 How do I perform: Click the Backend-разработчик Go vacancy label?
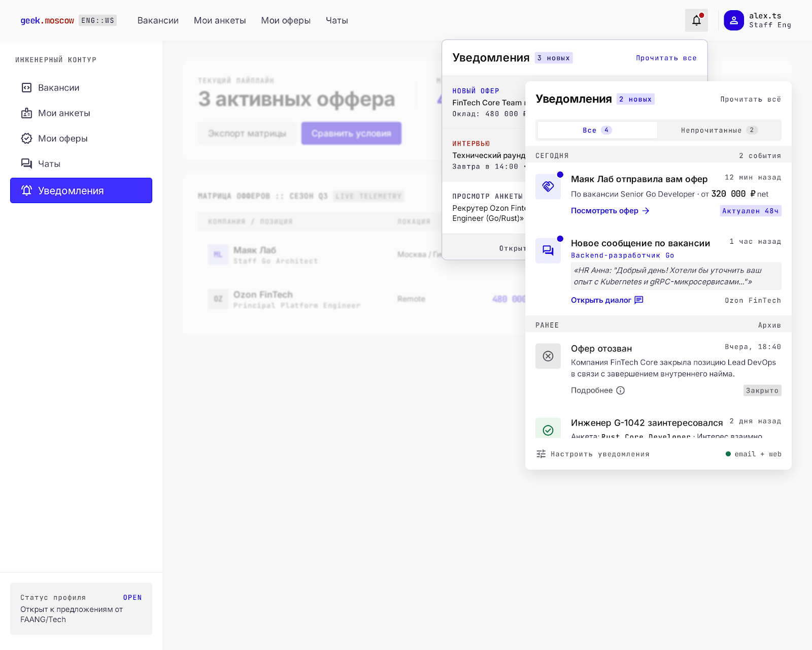[x=623, y=255]
